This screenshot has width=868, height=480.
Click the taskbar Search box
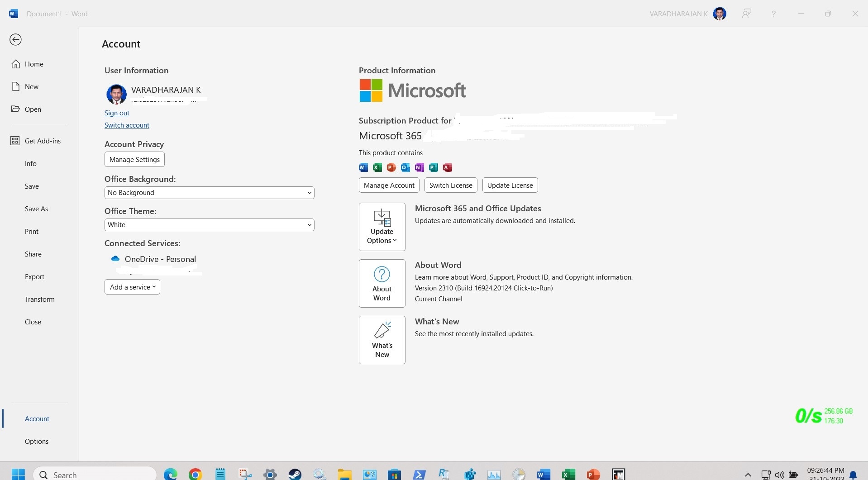coord(95,474)
